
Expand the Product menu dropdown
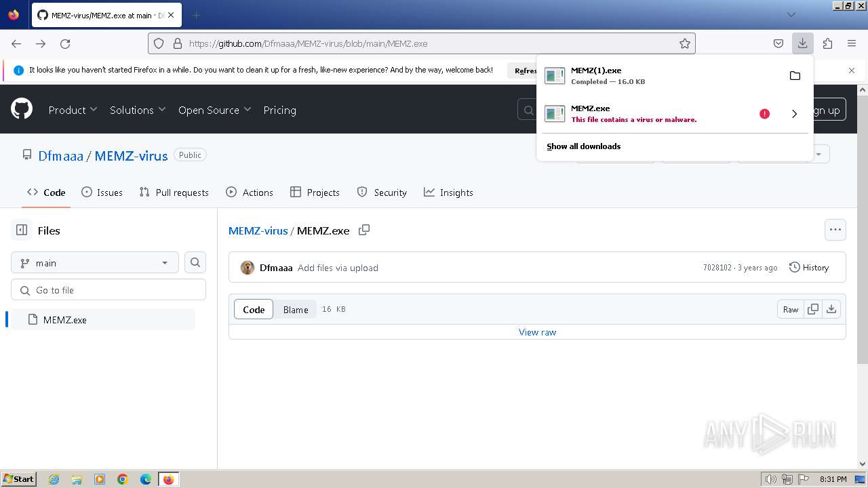click(73, 110)
